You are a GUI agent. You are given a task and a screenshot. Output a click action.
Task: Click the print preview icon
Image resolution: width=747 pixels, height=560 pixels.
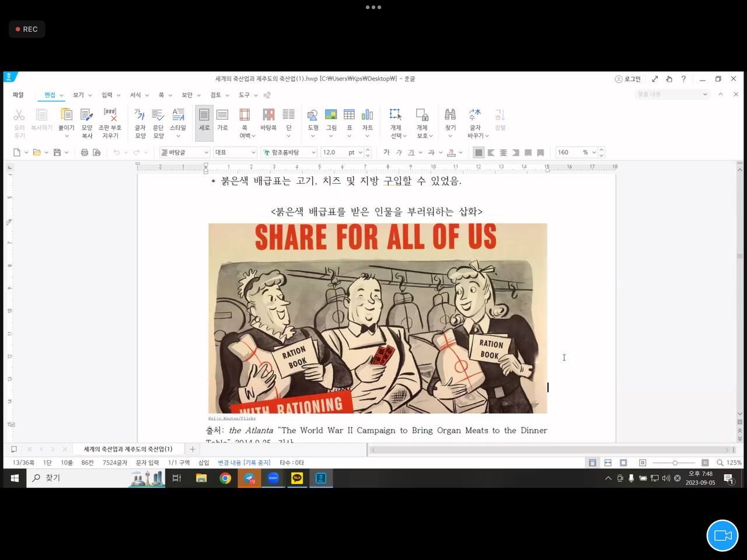[x=97, y=152]
